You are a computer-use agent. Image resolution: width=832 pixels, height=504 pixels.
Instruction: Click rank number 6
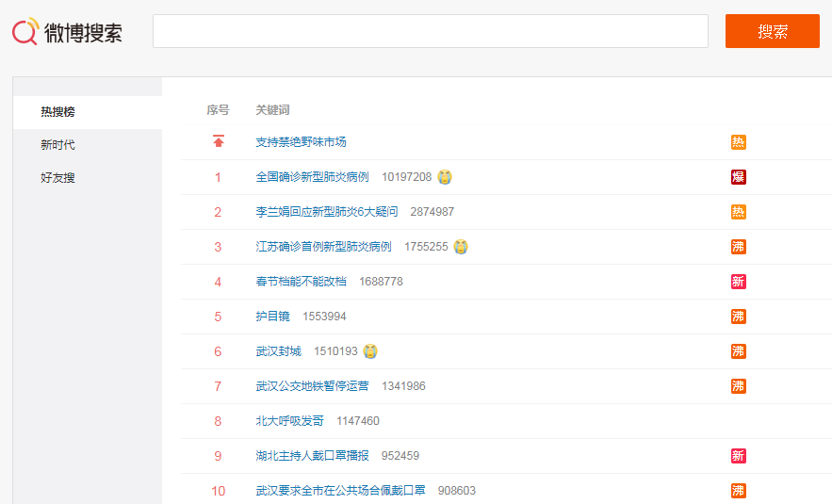pos(218,351)
